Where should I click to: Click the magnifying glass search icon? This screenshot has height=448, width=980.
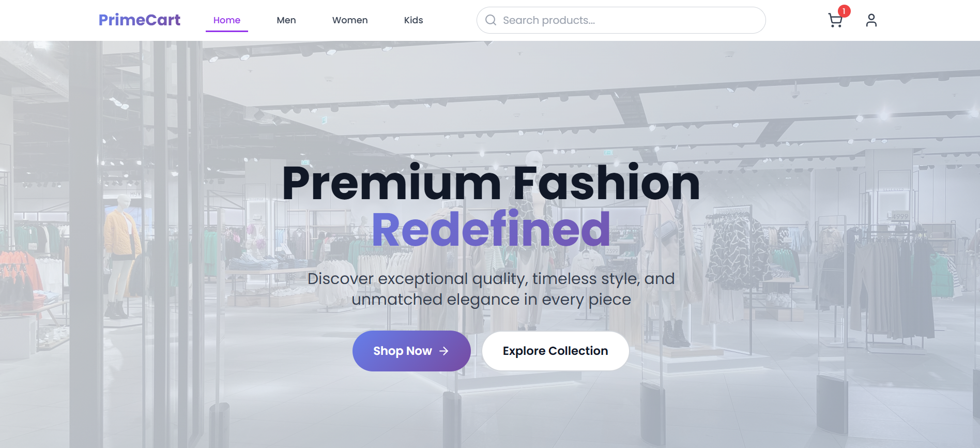pyautogui.click(x=491, y=20)
